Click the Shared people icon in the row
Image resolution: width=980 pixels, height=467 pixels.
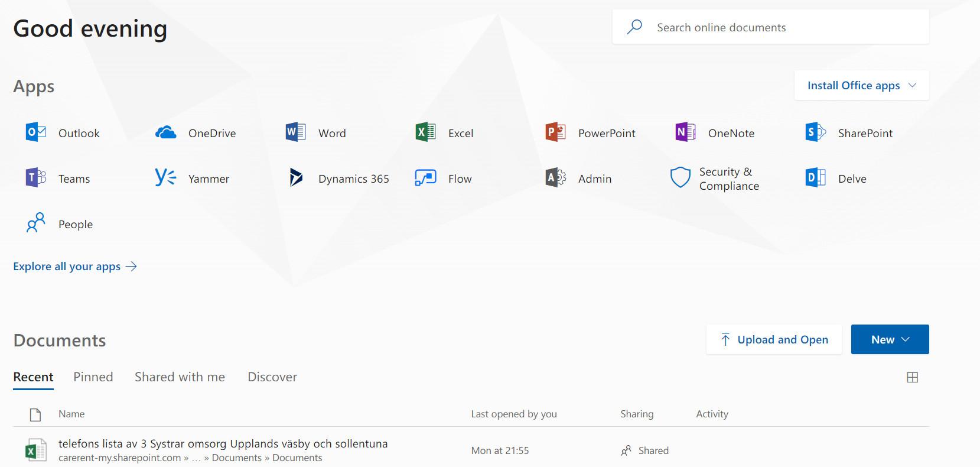tap(626, 450)
